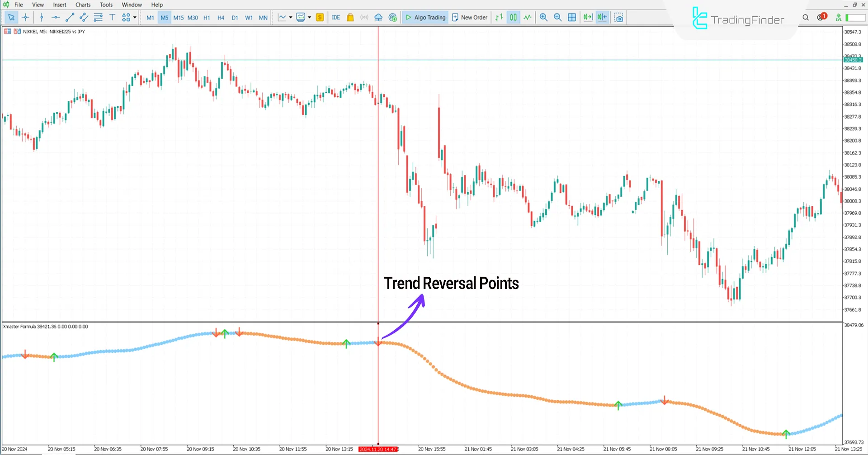The height and width of the screenshot is (455, 868).
Task: Open MetaEditor with the IDE icon
Action: [x=336, y=17]
